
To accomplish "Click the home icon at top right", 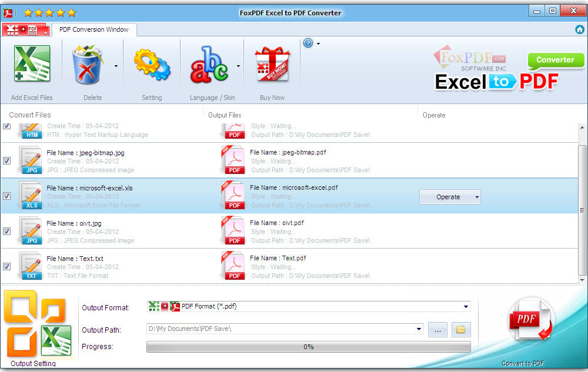I will tap(580, 29).
